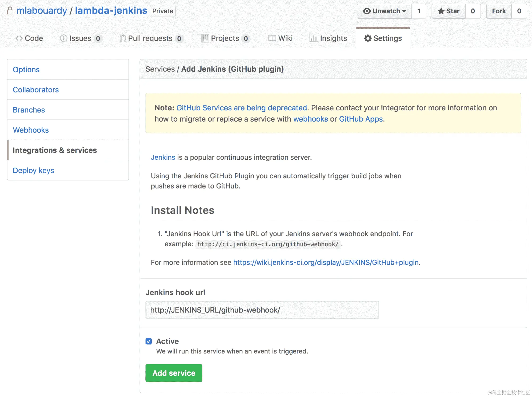Click the star icon to star repository
This screenshot has height=397, width=532.
[441, 11]
